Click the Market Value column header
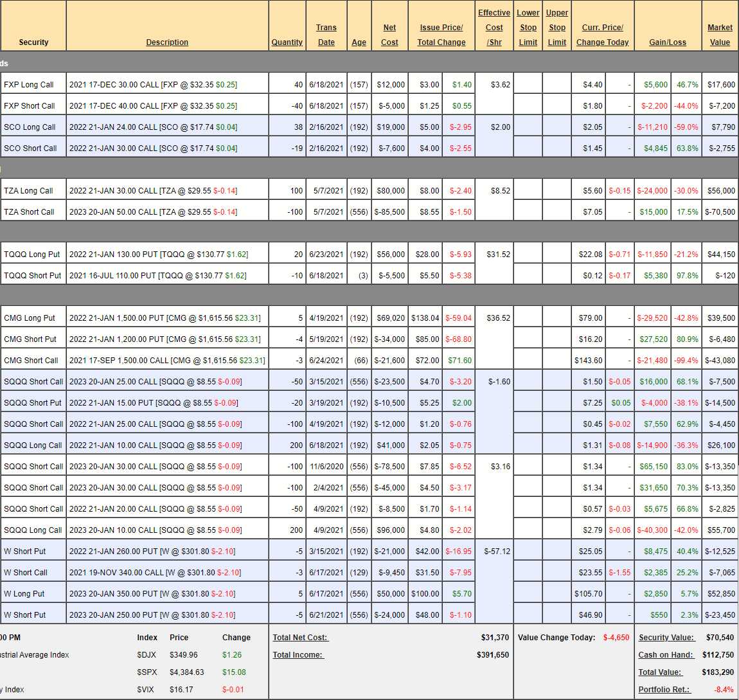739x700 pixels. click(720, 35)
